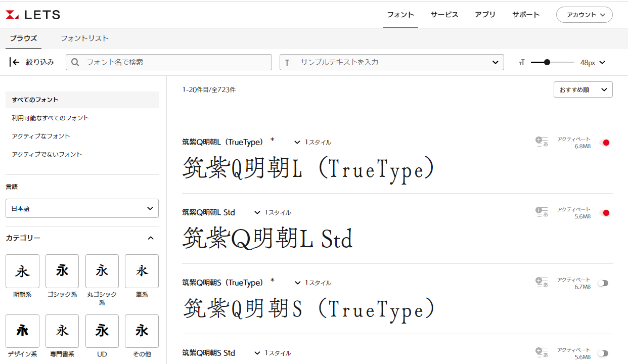Activate 筑紫Q明朝S（TrueType） toggle
The height and width of the screenshot is (364, 628).
603,283
